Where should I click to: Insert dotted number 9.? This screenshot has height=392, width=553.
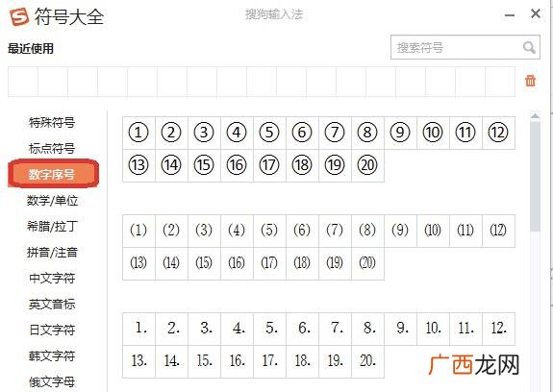point(400,329)
